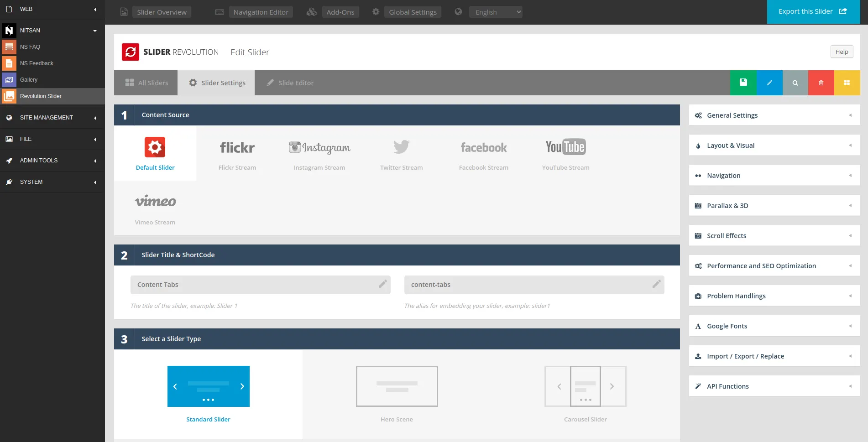
Task: Collapse the NITSAN sidebar menu
Action: coord(52,31)
